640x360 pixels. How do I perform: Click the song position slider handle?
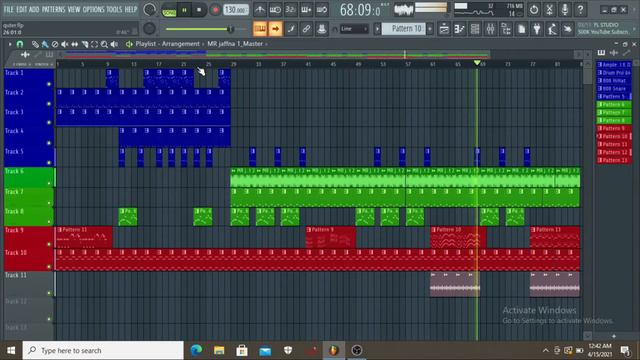coord(231,29)
